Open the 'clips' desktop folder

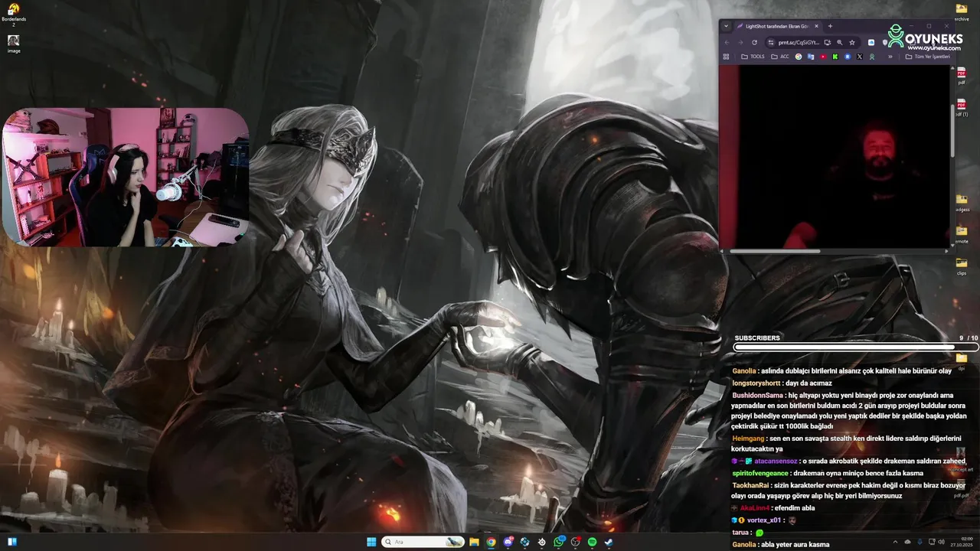(962, 266)
